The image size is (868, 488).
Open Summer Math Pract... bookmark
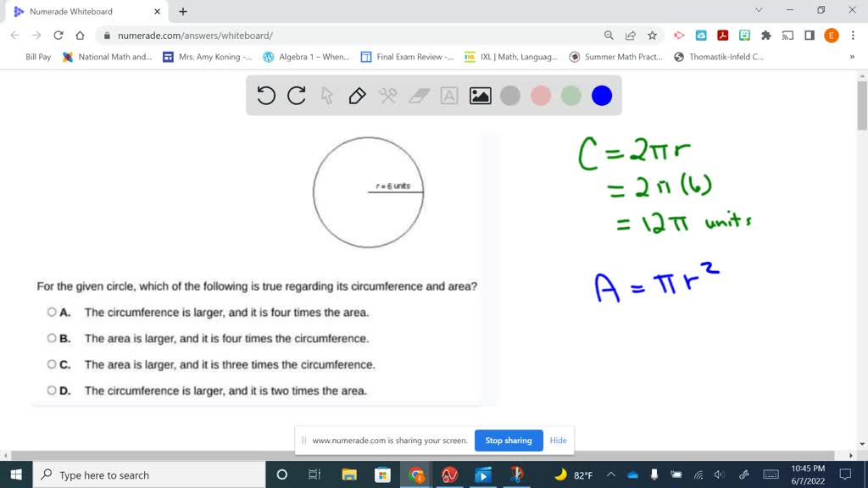[615, 57]
